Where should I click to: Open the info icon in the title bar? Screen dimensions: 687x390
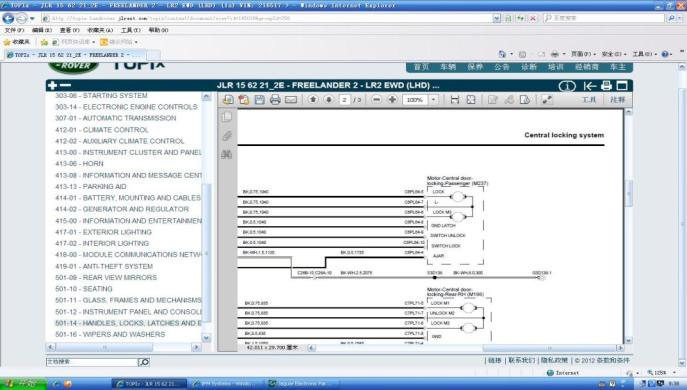click(567, 86)
